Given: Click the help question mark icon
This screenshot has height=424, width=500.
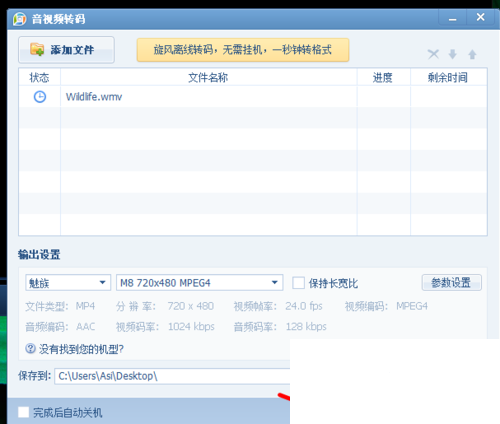Looking at the screenshot, I should click(30, 349).
